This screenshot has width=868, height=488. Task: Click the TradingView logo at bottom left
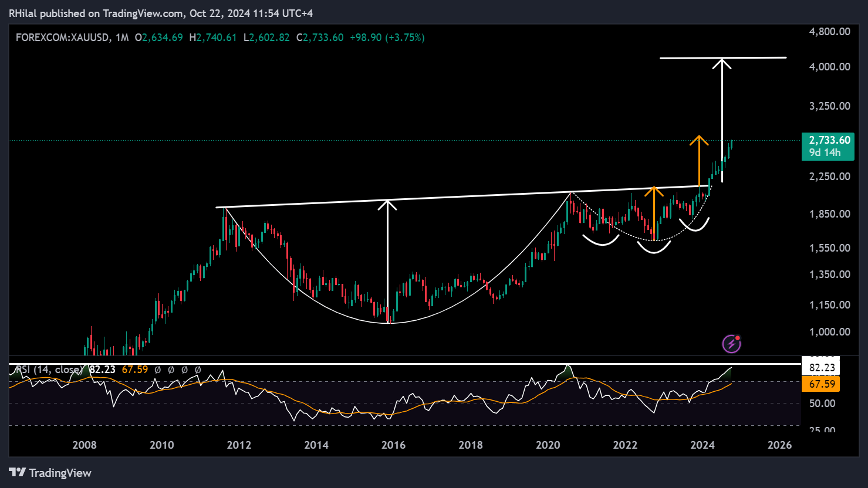tap(50, 472)
